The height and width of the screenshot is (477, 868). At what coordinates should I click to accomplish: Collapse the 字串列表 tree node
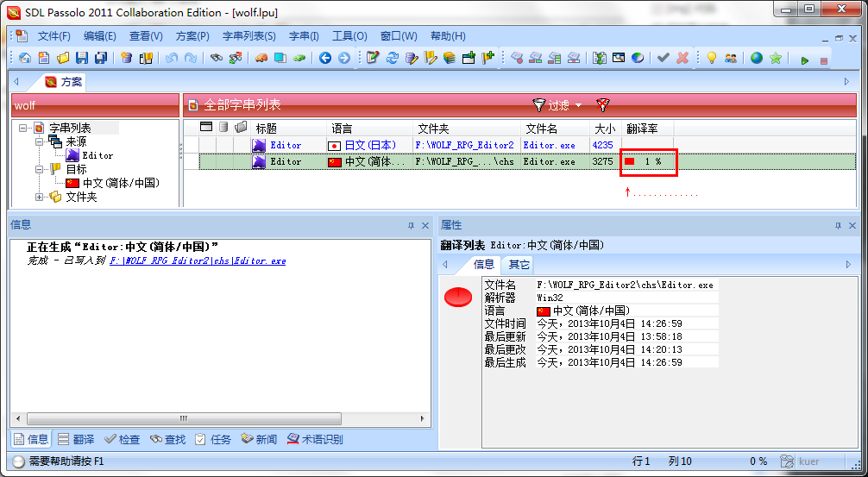[22, 128]
